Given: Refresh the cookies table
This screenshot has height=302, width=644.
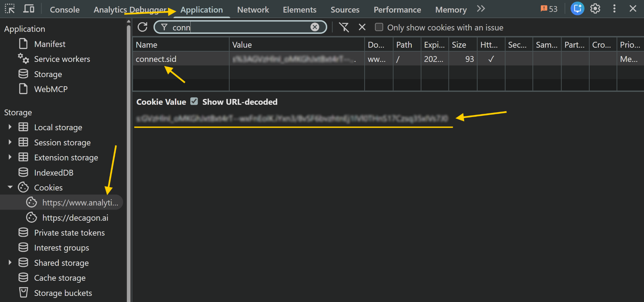Looking at the screenshot, I should point(142,27).
